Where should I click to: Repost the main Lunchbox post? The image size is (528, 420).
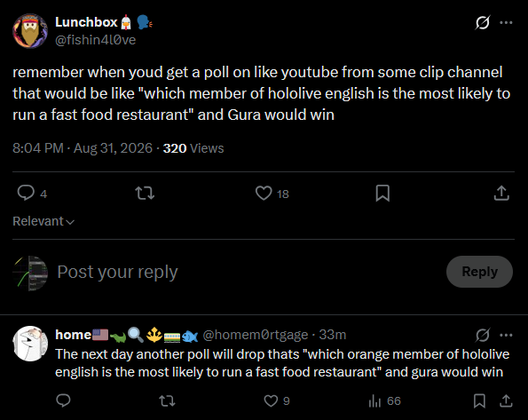(x=145, y=194)
